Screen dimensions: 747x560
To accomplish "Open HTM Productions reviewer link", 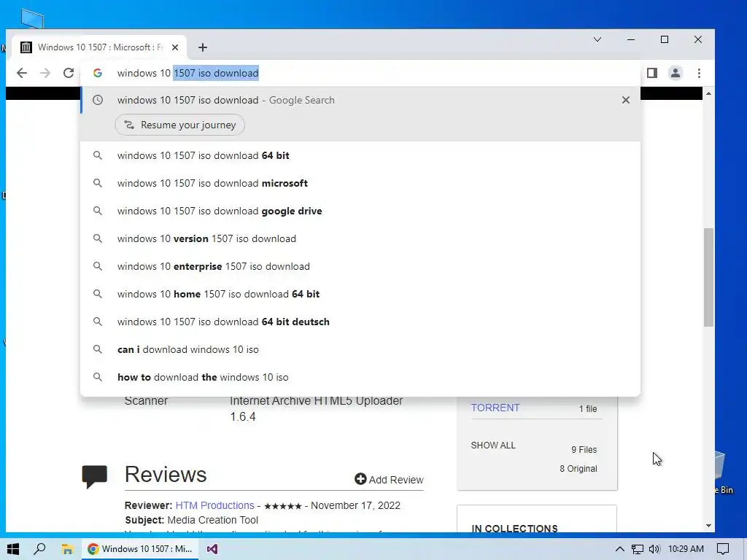I will (215, 505).
